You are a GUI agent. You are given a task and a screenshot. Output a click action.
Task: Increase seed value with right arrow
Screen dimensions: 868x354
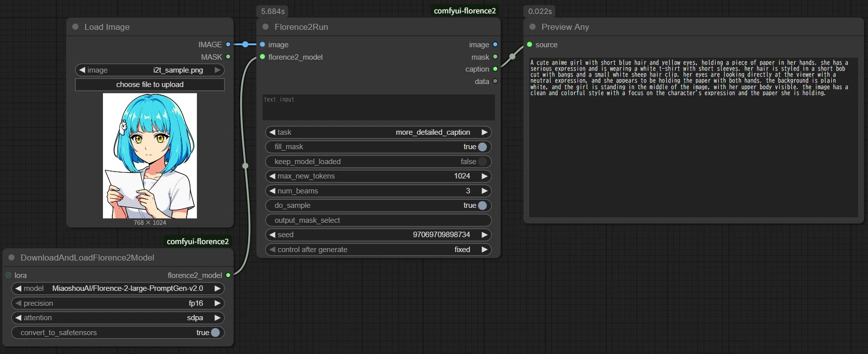coord(484,235)
